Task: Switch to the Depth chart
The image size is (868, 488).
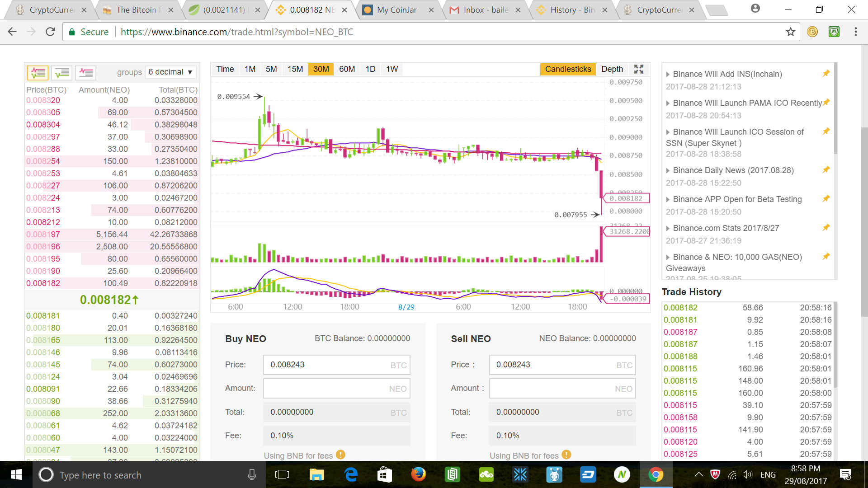Action: [x=612, y=69]
